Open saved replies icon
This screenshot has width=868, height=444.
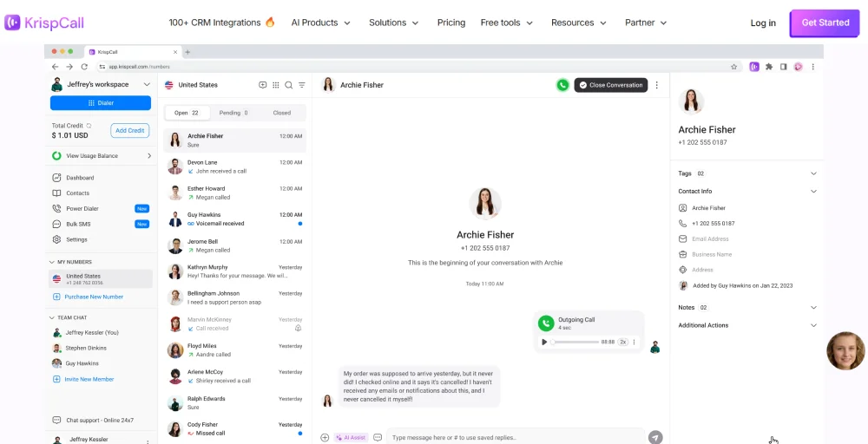tap(378, 437)
